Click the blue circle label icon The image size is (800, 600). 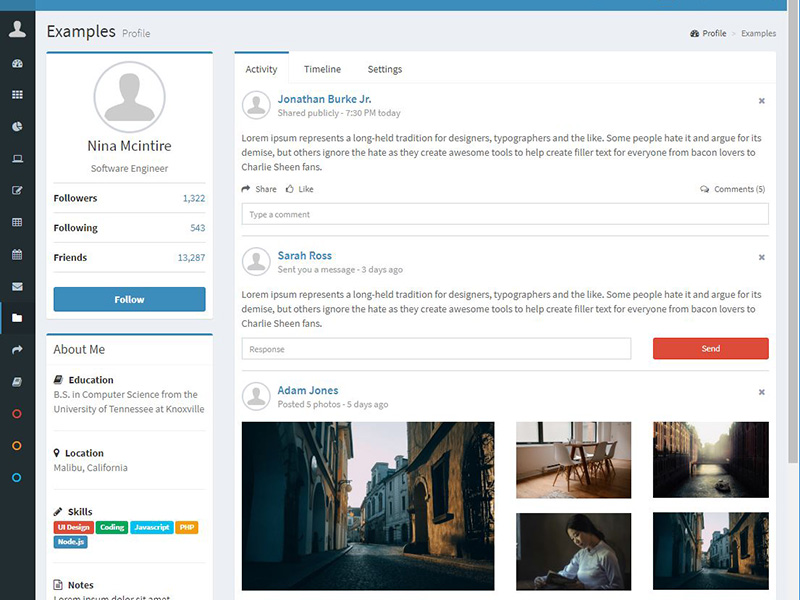[17, 478]
